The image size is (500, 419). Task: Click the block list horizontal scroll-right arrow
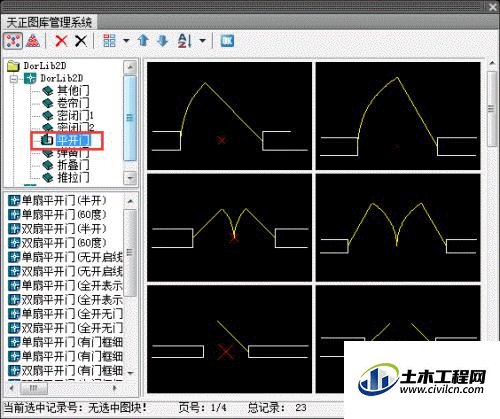115,388
